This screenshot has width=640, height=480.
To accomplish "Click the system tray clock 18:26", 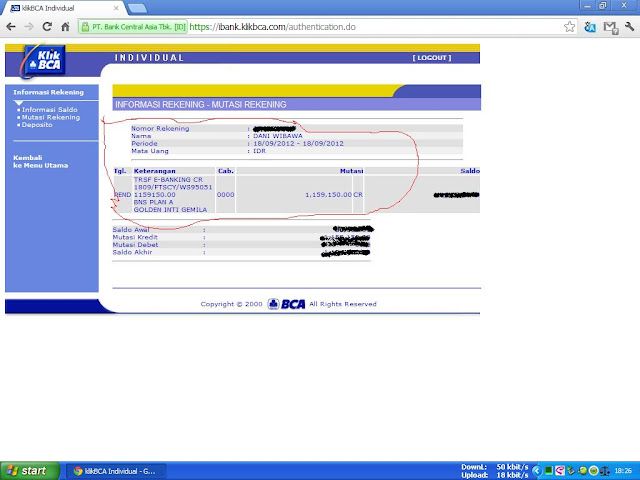I will pos(623,471).
